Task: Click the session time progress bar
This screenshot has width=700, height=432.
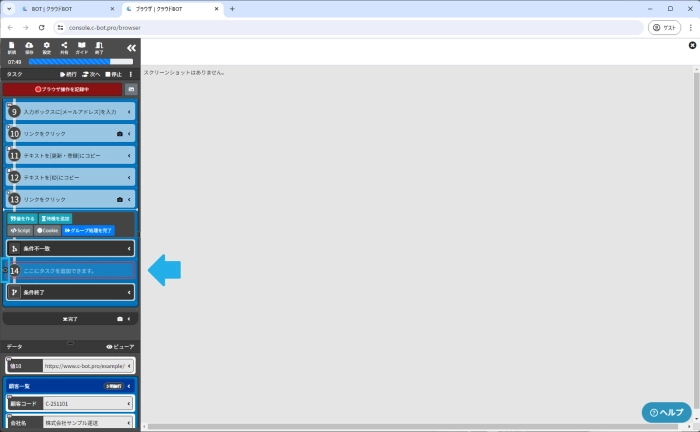Action: pos(81,62)
